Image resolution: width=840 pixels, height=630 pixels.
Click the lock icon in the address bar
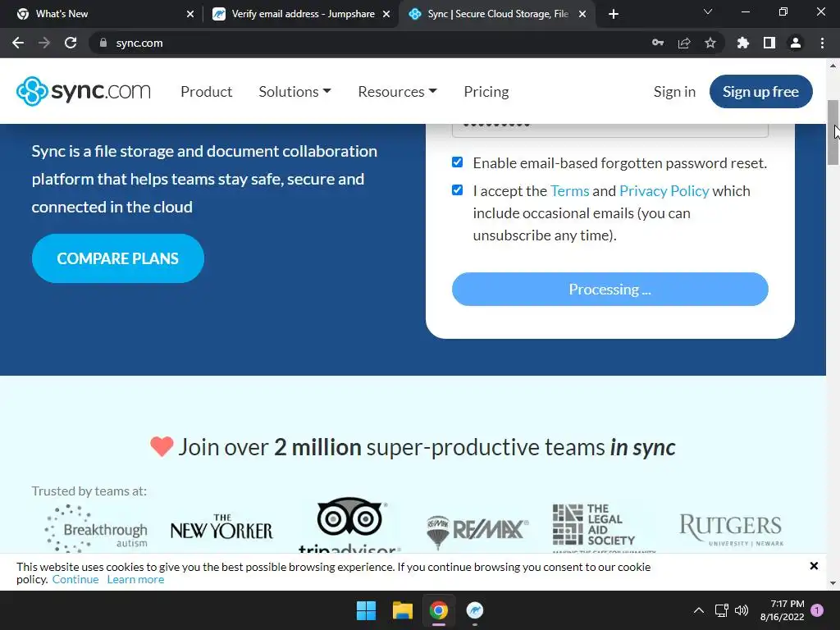click(x=103, y=43)
